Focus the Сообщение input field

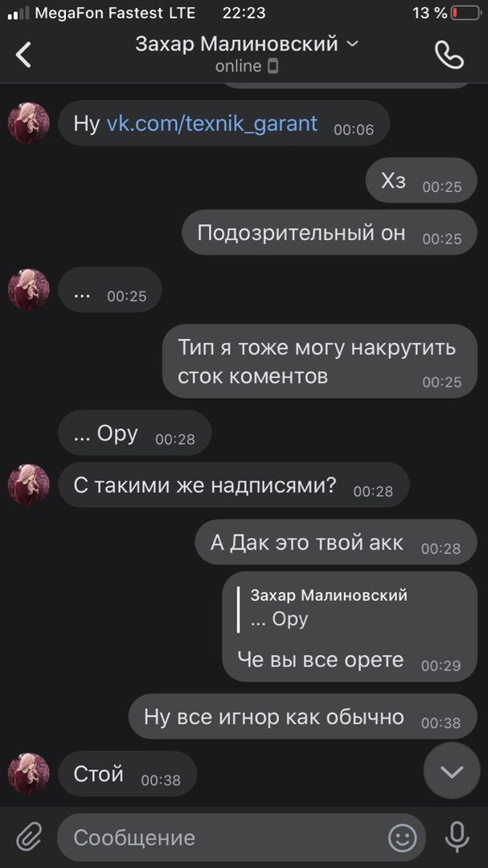(x=241, y=837)
